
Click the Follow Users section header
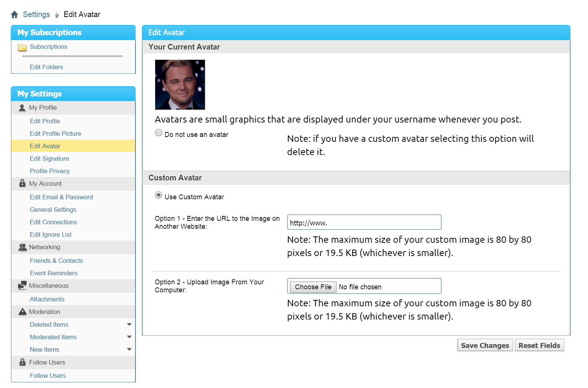point(73,362)
